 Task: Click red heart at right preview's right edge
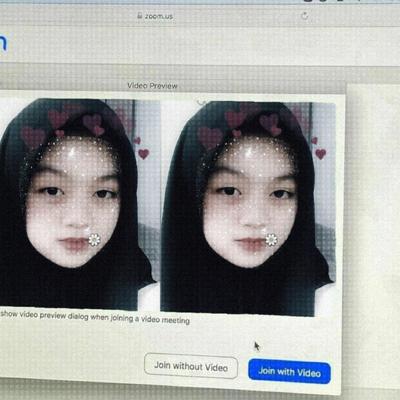point(321,154)
